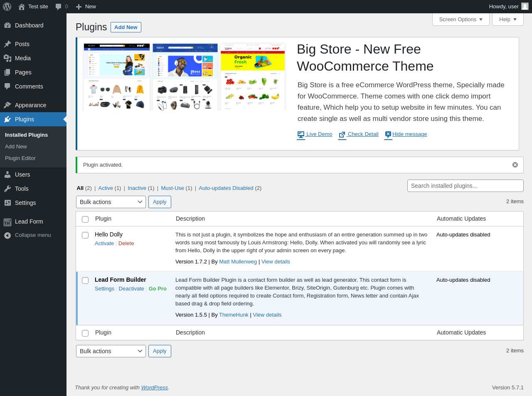532x396 pixels.
Task: Click the Plugins plug icon
Action: [x=7, y=119]
